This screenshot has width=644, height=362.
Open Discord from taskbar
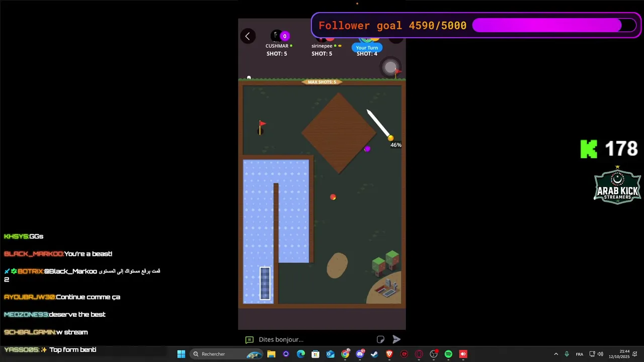coord(360,354)
